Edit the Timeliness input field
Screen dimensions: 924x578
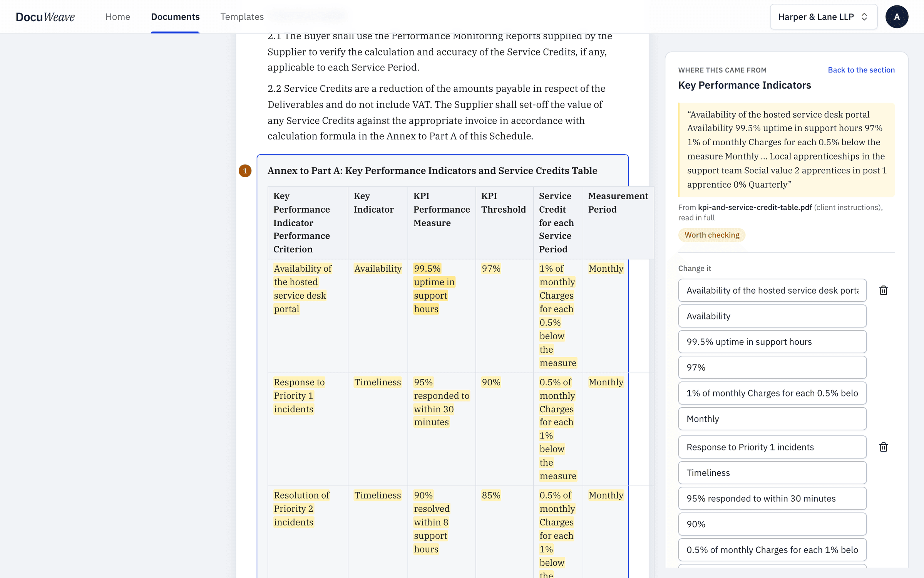point(772,473)
